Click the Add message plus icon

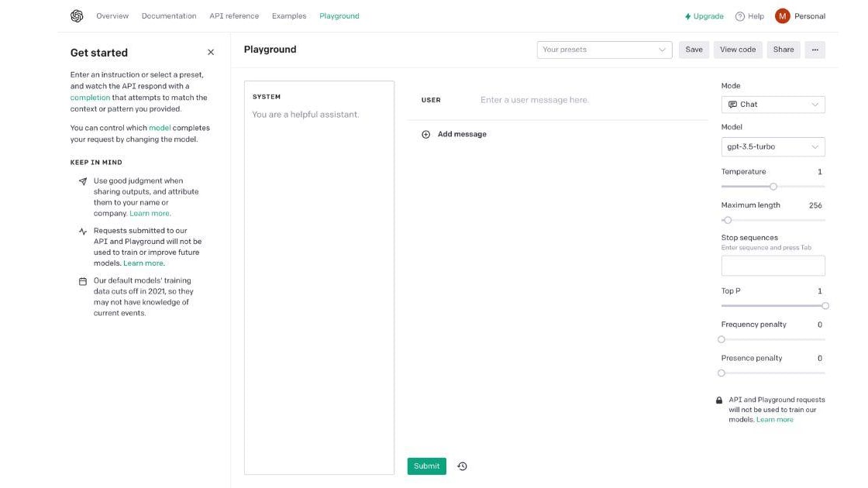click(x=425, y=135)
